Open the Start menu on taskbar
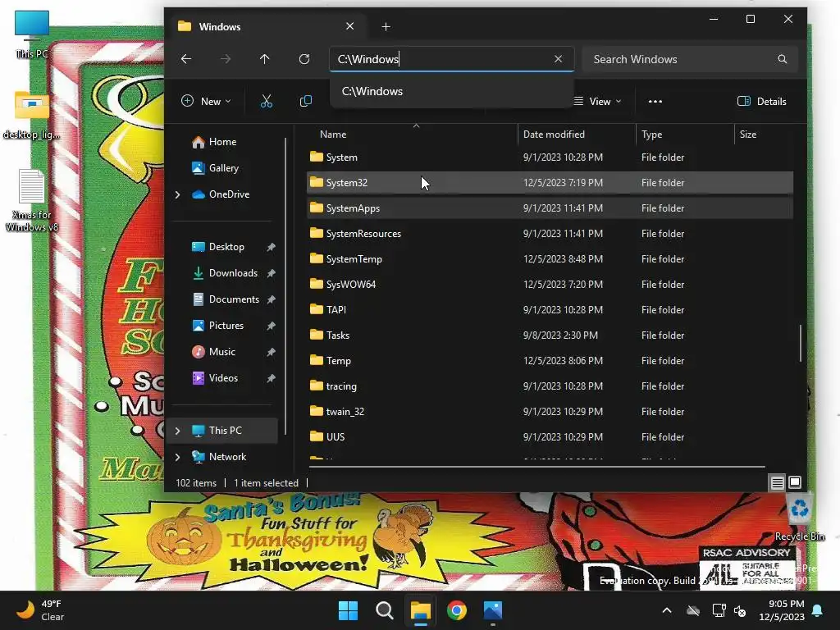840x630 pixels. 348,610
